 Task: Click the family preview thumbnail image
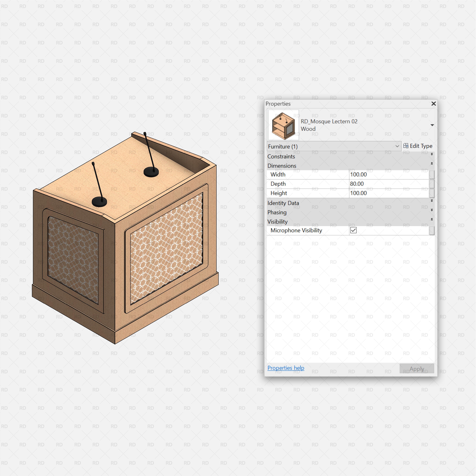(x=283, y=125)
